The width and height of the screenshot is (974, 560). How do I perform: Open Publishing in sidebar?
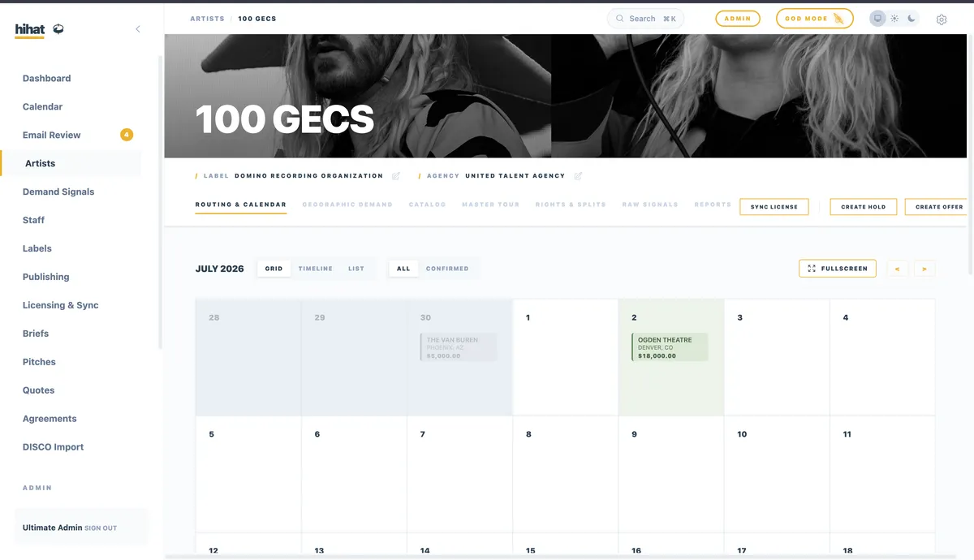(x=45, y=278)
